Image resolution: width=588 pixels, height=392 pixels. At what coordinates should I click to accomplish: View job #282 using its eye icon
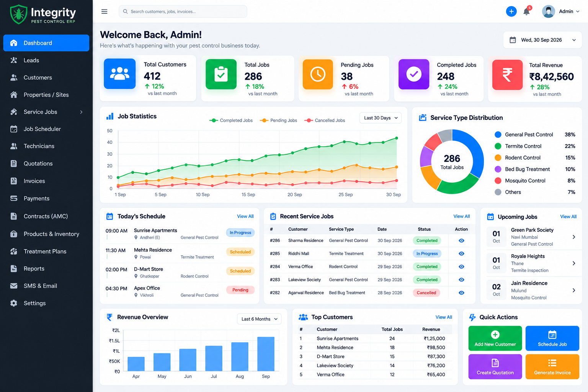pyautogui.click(x=461, y=293)
